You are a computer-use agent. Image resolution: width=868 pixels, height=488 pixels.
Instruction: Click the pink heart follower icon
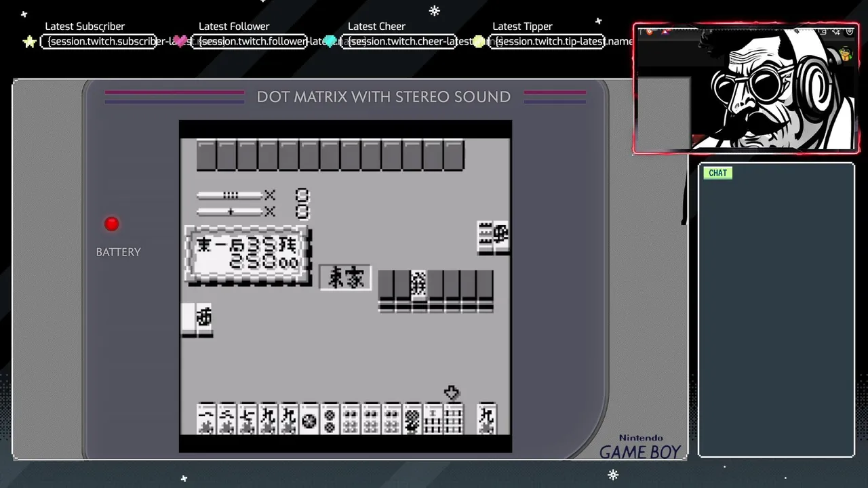[x=180, y=42]
